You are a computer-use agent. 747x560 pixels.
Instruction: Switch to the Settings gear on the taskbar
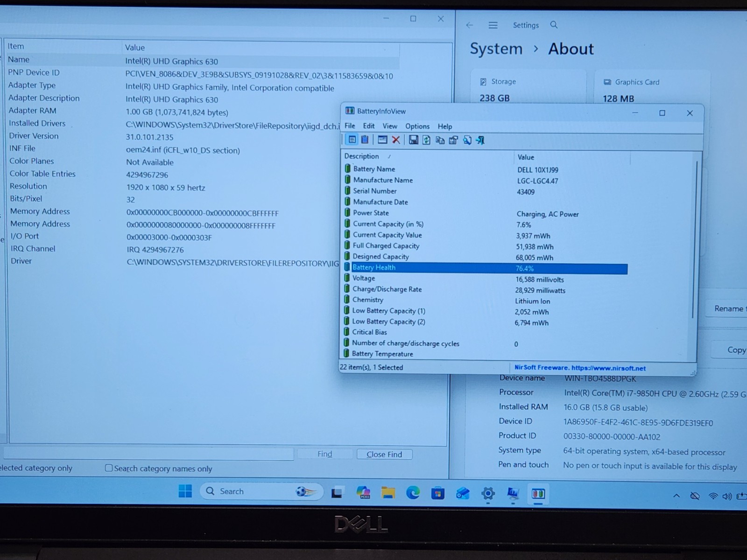point(488,494)
